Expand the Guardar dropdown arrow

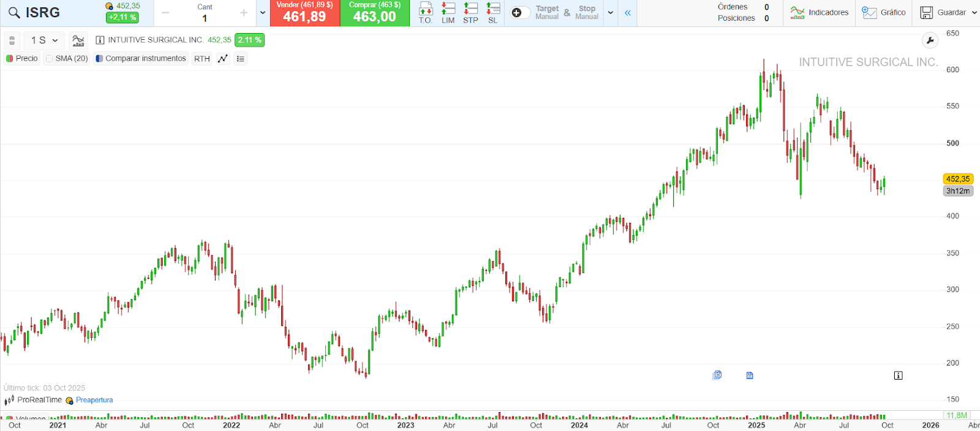[x=974, y=13]
